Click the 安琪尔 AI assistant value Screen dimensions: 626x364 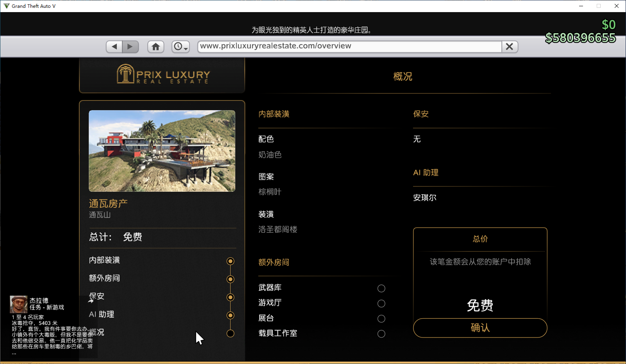425,198
